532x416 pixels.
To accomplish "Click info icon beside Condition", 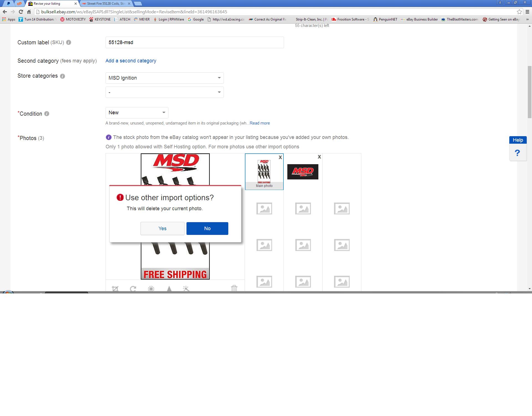I will (47, 114).
